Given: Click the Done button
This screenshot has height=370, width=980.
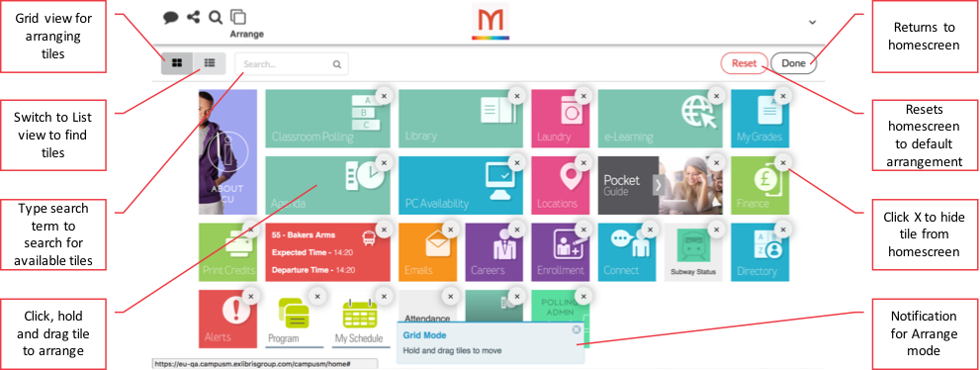Looking at the screenshot, I should pos(793,63).
